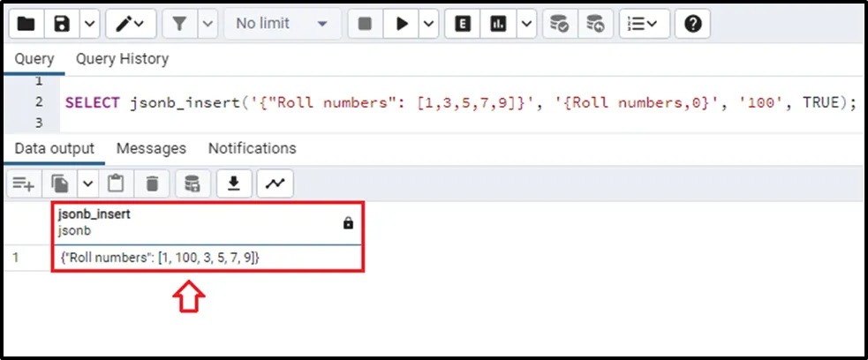The image size is (868, 360).
Task: Click the Explain query plan icon
Action: click(x=462, y=24)
